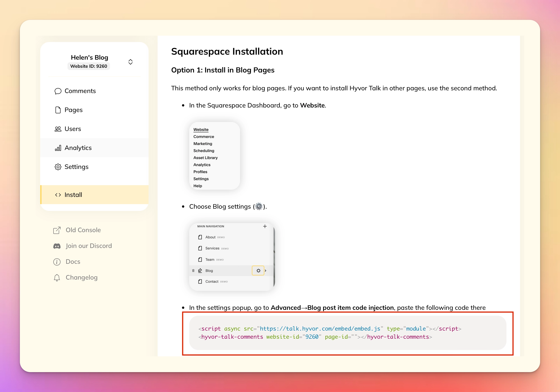The height and width of the screenshot is (392, 560).
Task: Select Analytics in the sidebar
Action: click(x=94, y=148)
